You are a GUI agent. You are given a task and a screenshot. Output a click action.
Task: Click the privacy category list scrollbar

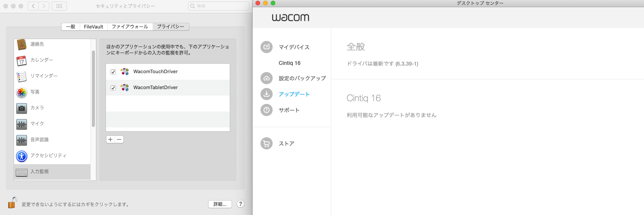pos(93,89)
